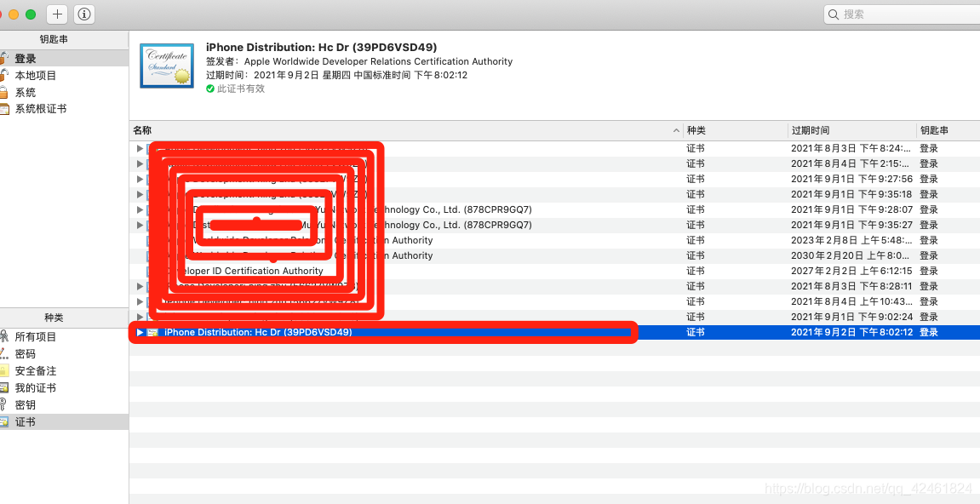Click the 密钥 key icon
Image resolution: width=980 pixels, height=504 pixels.
click(x=3, y=405)
